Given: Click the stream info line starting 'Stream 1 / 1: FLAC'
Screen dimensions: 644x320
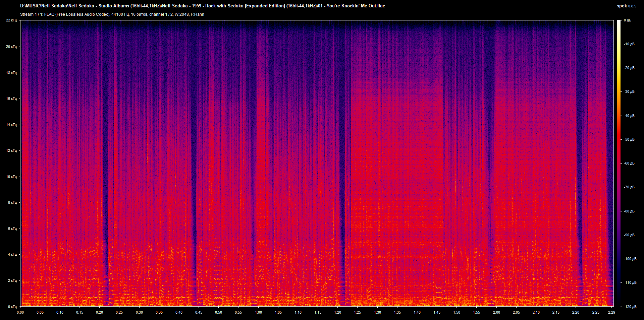Looking at the screenshot, I should tap(112, 14).
